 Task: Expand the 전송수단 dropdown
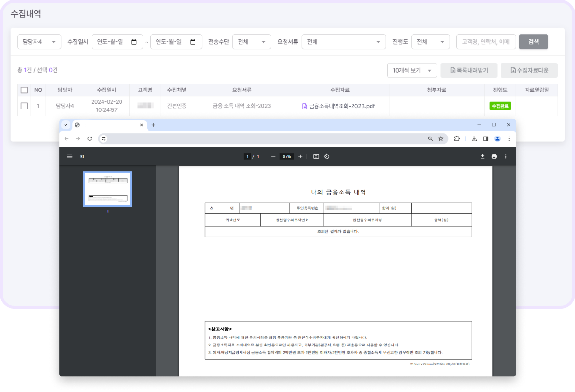[x=251, y=42]
